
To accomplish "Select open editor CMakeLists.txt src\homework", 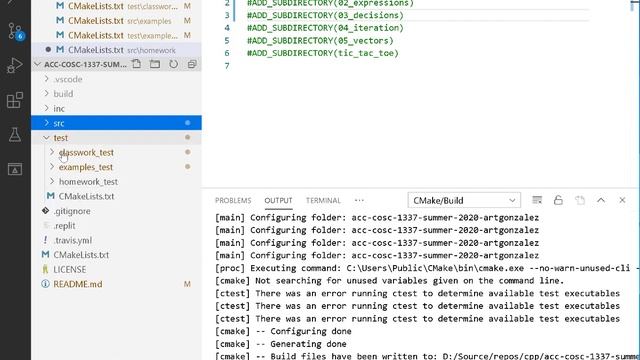I will (x=116, y=50).
